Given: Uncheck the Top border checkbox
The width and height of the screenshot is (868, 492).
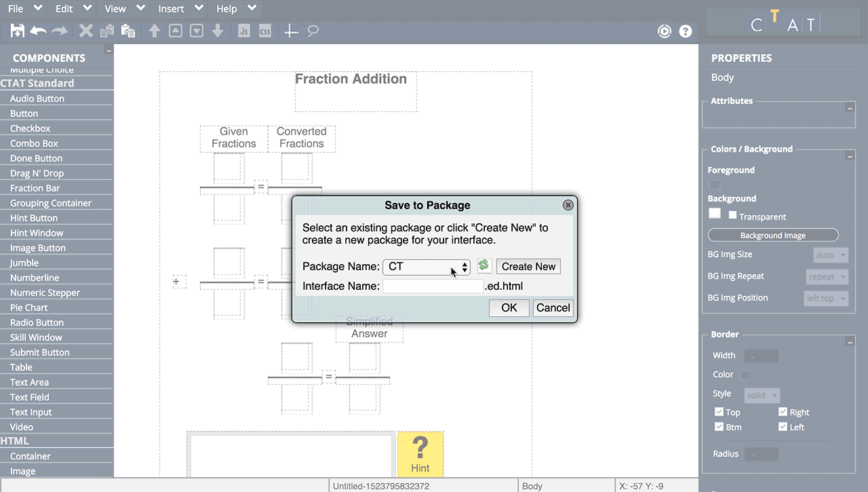Looking at the screenshot, I should [x=719, y=412].
